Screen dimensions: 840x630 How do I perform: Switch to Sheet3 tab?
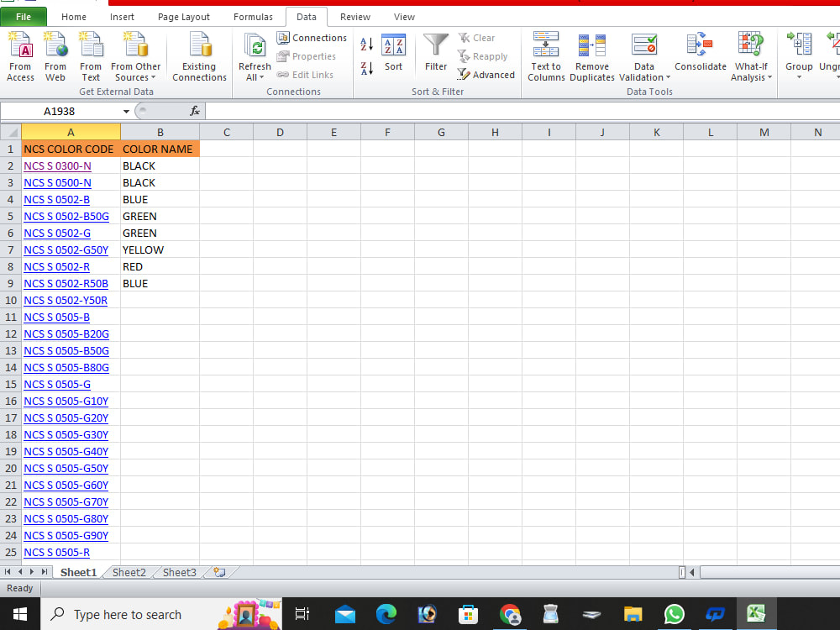point(180,572)
